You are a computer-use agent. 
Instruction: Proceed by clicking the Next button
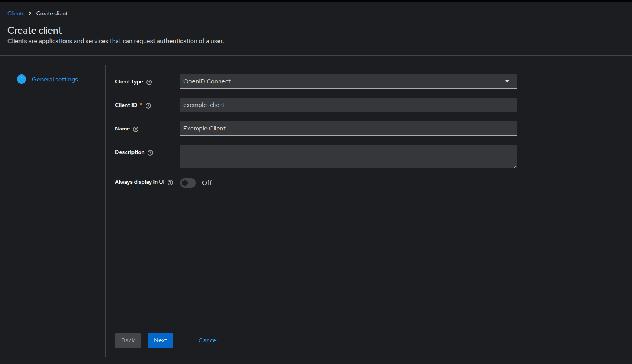(x=160, y=340)
